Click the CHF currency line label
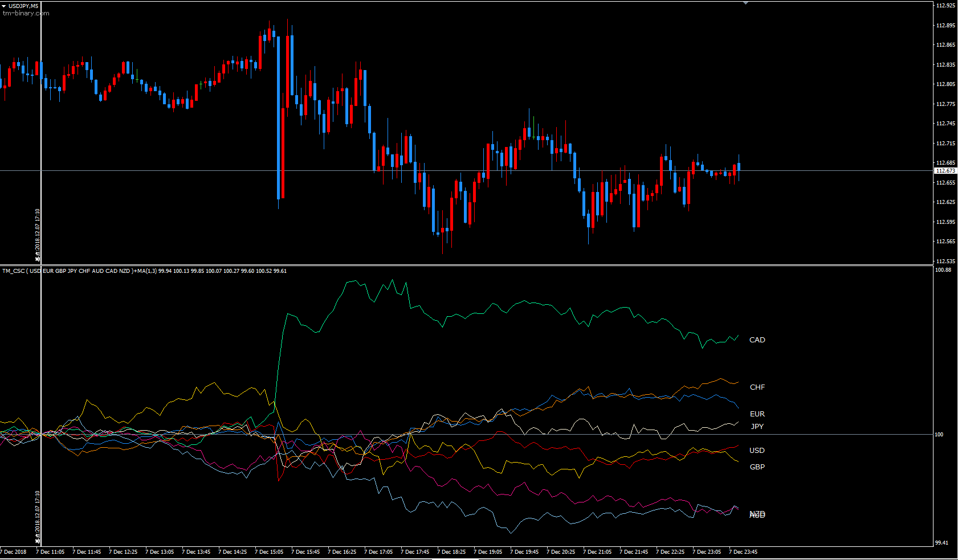Image resolution: width=958 pixels, height=560 pixels. click(x=757, y=387)
